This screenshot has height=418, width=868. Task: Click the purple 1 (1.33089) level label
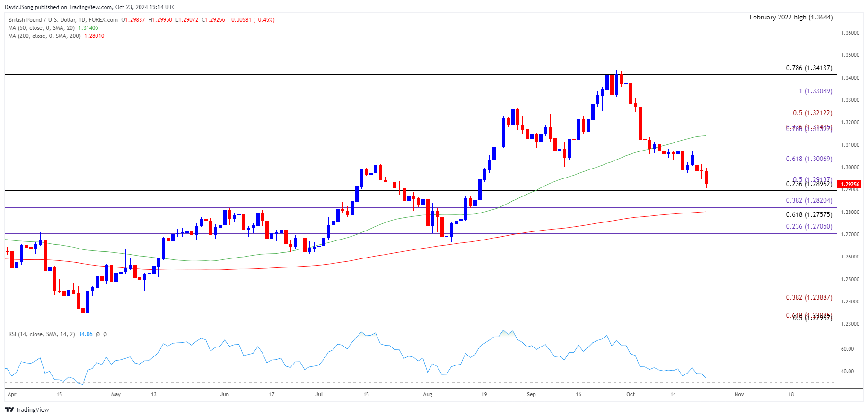815,91
